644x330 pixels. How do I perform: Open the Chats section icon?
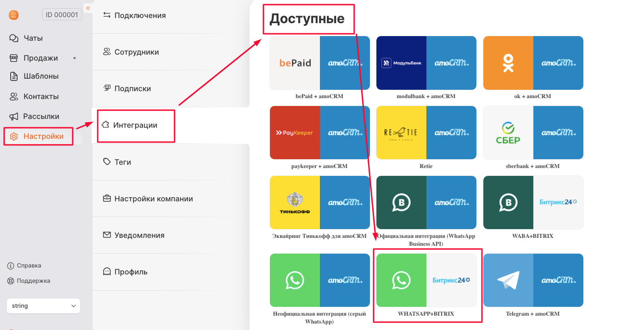14,38
